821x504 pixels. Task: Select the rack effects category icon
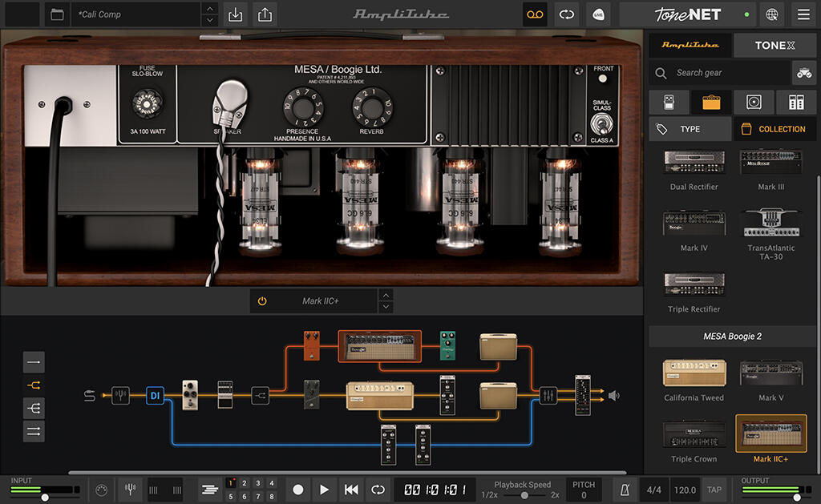click(795, 102)
